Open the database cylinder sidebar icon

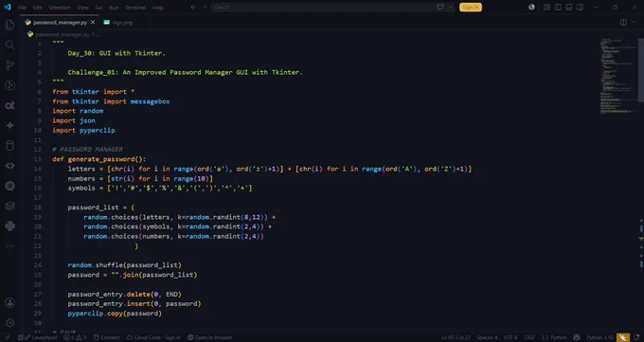coord(9,146)
